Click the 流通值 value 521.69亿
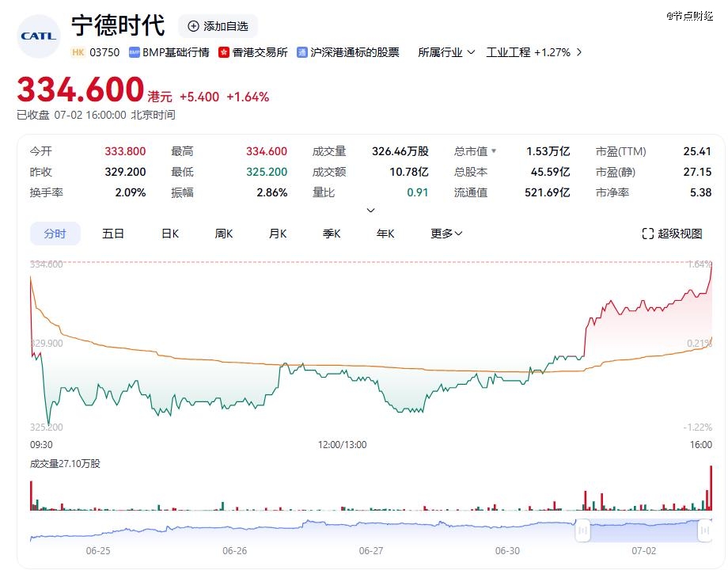This screenshot has width=728, height=574. point(548,192)
